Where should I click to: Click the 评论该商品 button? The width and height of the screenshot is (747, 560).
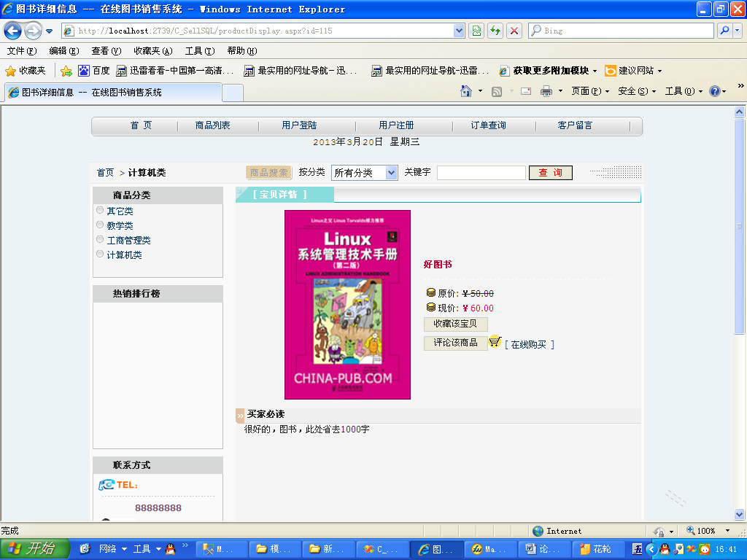click(455, 343)
